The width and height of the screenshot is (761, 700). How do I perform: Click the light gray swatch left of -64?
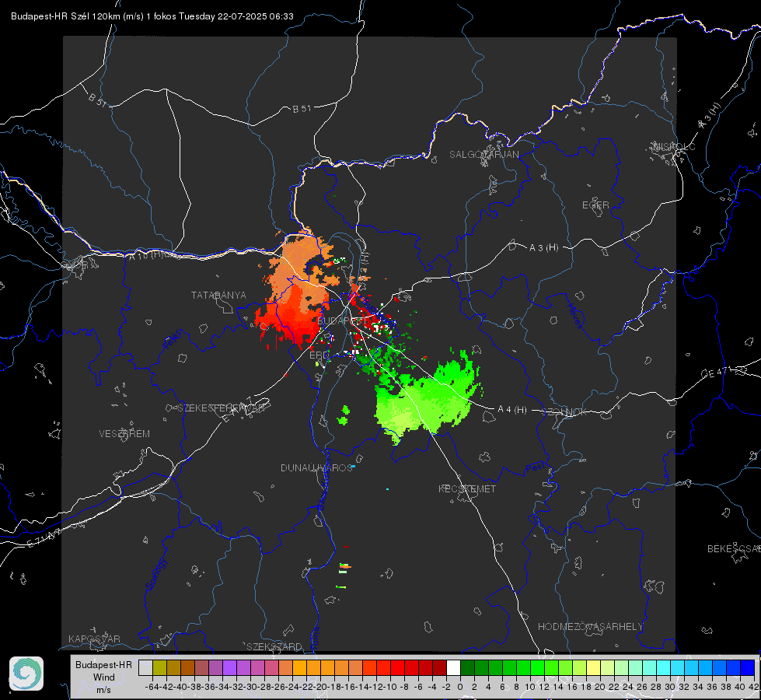pos(145,667)
